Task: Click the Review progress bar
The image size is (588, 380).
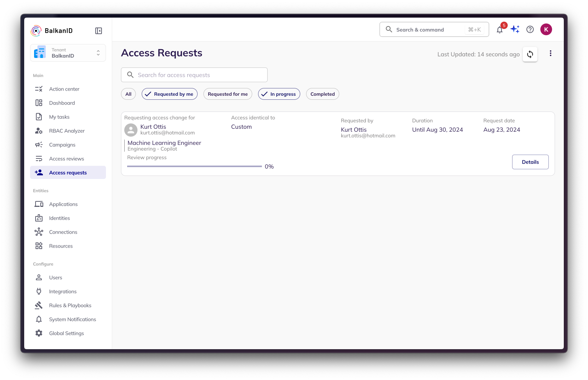Action: tap(194, 167)
